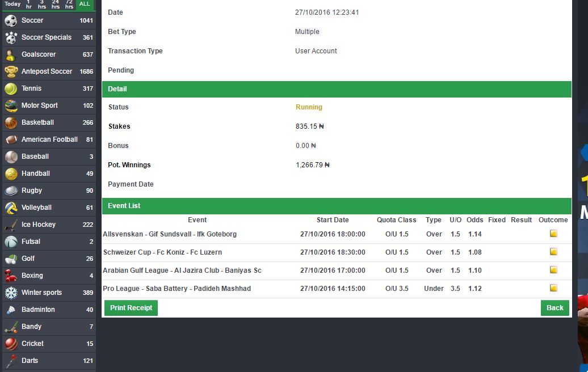Image resolution: width=588 pixels, height=372 pixels.
Task: Click the Outcome column header
Action: click(553, 220)
